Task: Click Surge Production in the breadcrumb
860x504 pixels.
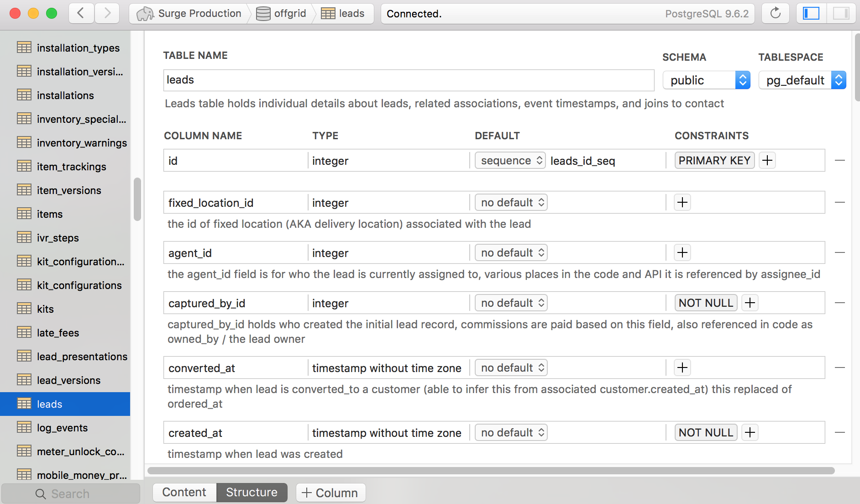Action: [x=200, y=13]
